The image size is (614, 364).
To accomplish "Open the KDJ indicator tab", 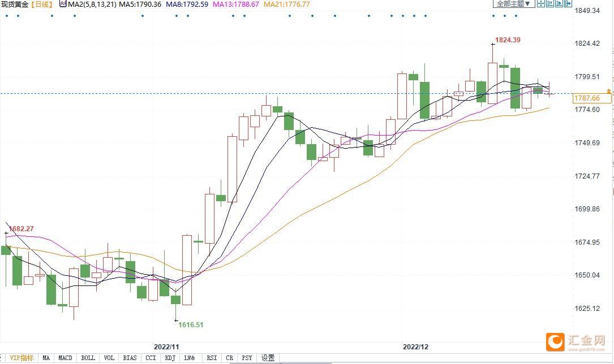I will [170, 358].
